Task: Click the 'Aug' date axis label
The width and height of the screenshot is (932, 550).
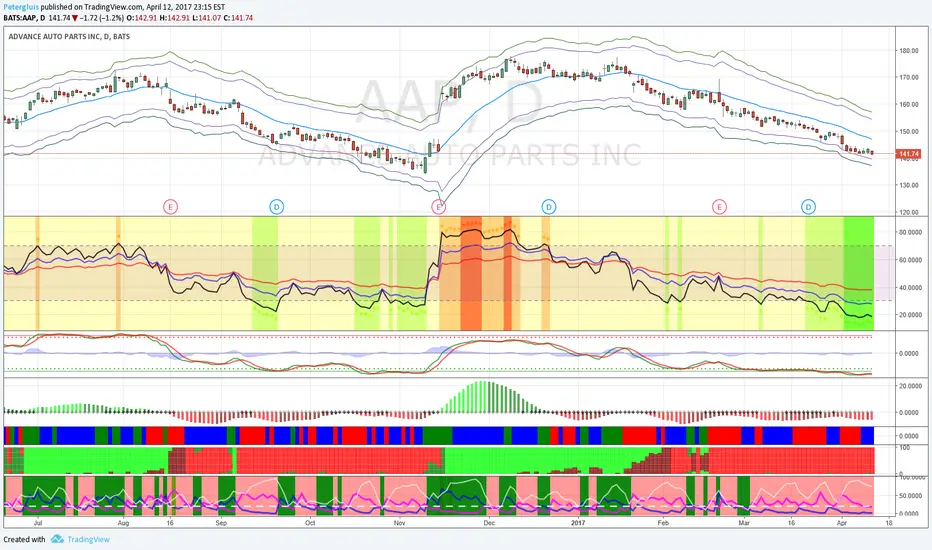Action: pyautogui.click(x=123, y=523)
